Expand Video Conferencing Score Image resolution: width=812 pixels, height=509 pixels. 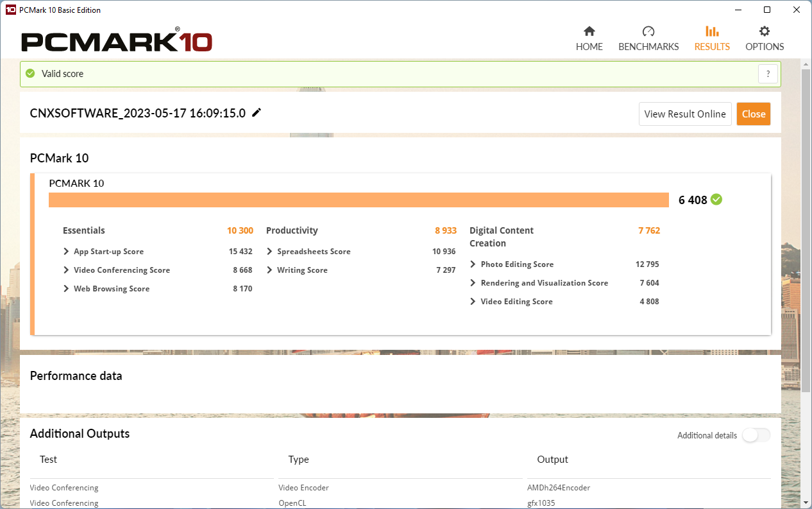66,270
